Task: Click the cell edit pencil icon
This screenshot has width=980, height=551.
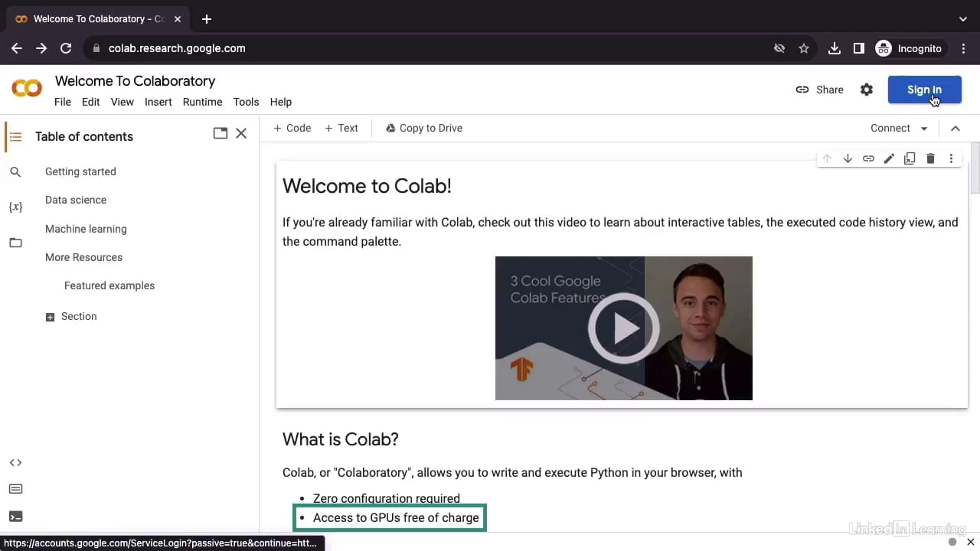Action: 889,158
